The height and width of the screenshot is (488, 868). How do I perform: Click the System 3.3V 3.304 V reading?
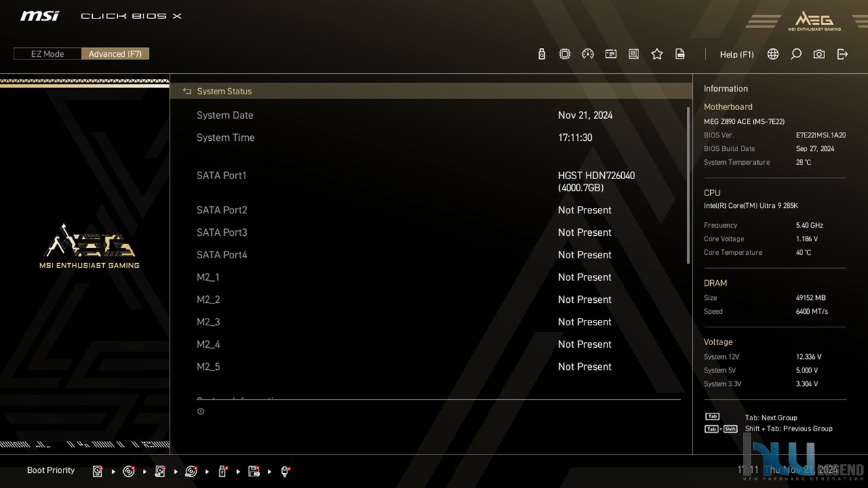click(806, 384)
